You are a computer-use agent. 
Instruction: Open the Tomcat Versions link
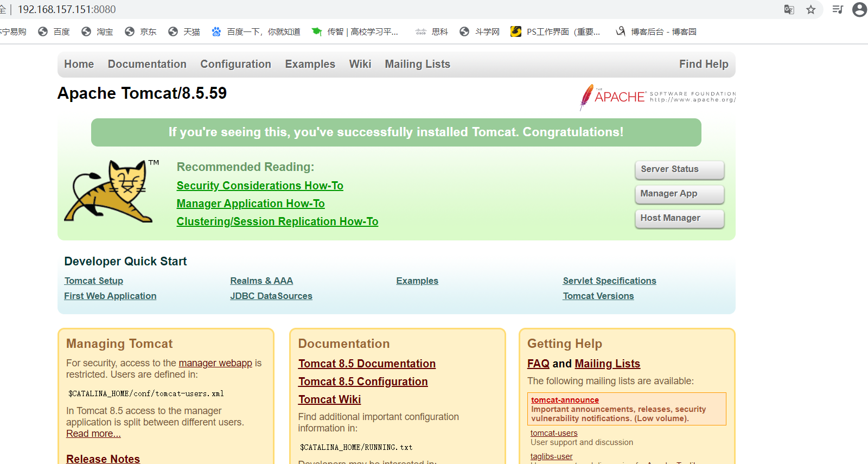point(598,296)
